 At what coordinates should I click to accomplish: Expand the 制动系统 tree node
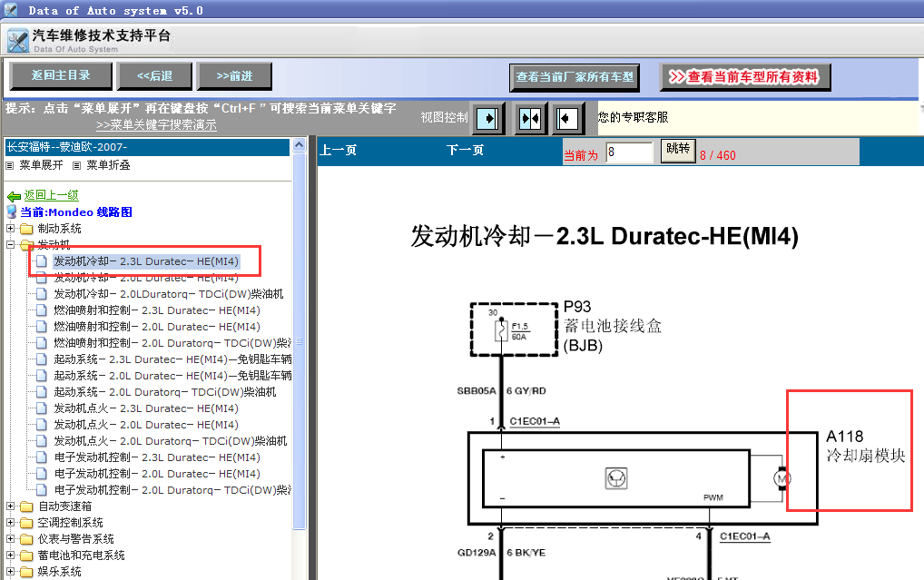click(x=11, y=228)
